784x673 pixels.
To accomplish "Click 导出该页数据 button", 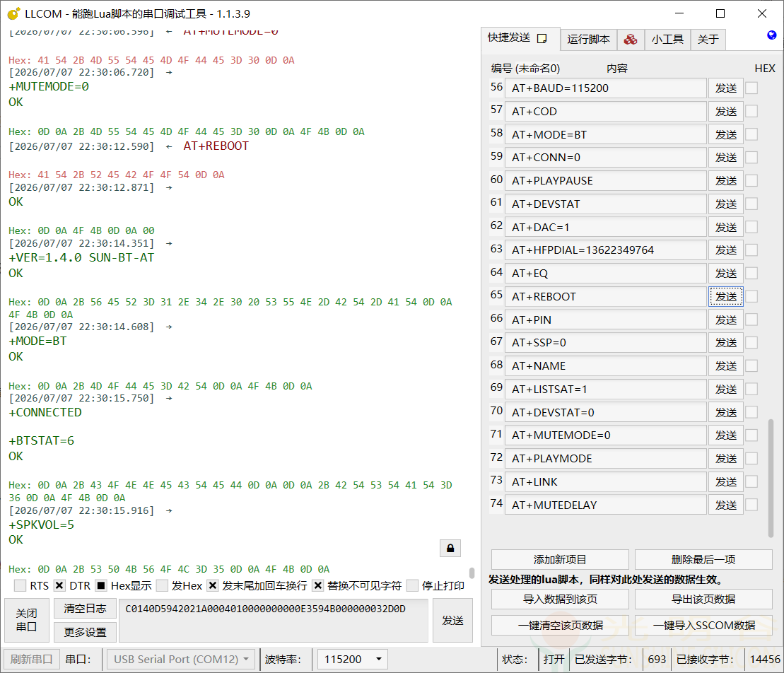I will point(703,599).
